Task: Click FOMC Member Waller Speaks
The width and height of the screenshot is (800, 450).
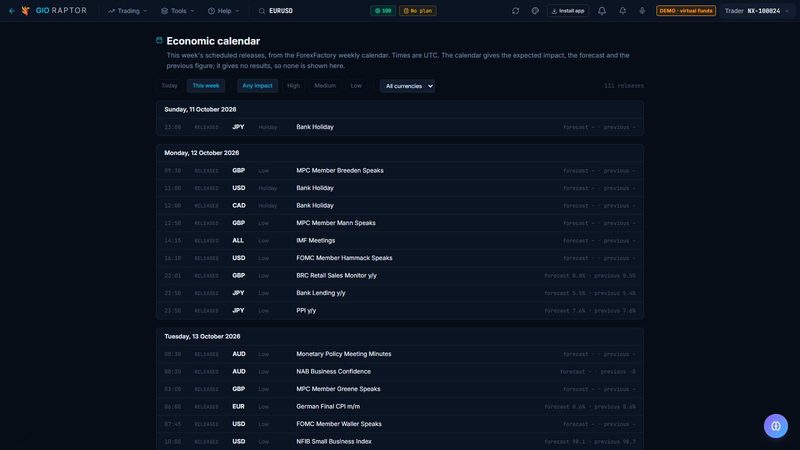Action: (x=400, y=424)
